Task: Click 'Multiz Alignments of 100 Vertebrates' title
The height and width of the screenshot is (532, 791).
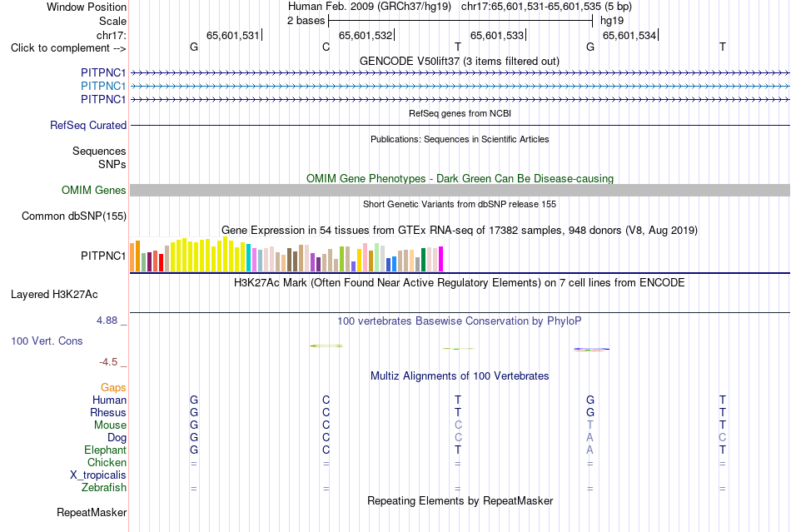Action: [x=460, y=375]
